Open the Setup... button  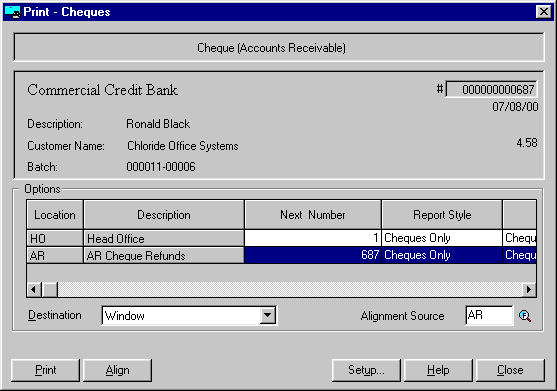tap(366, 370)
